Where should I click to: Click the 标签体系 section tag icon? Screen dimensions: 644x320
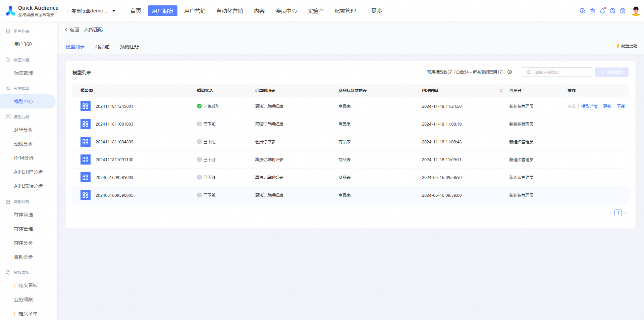(8, 60)
